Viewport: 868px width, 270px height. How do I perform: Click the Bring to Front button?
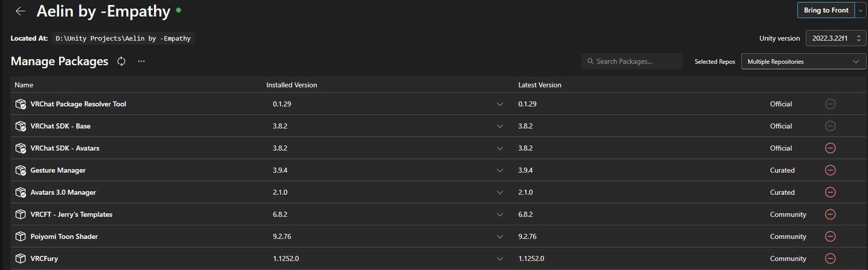(x=826, y=10)
